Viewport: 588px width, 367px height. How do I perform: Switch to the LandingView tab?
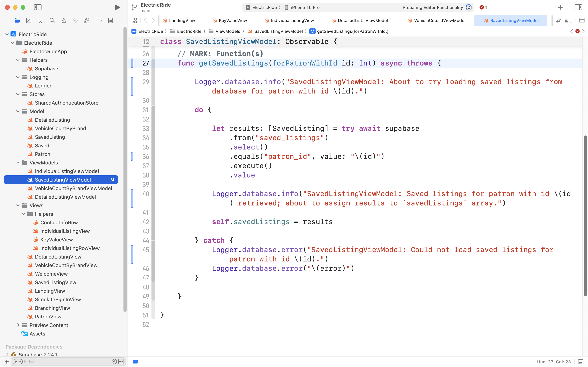coord(182,20)
